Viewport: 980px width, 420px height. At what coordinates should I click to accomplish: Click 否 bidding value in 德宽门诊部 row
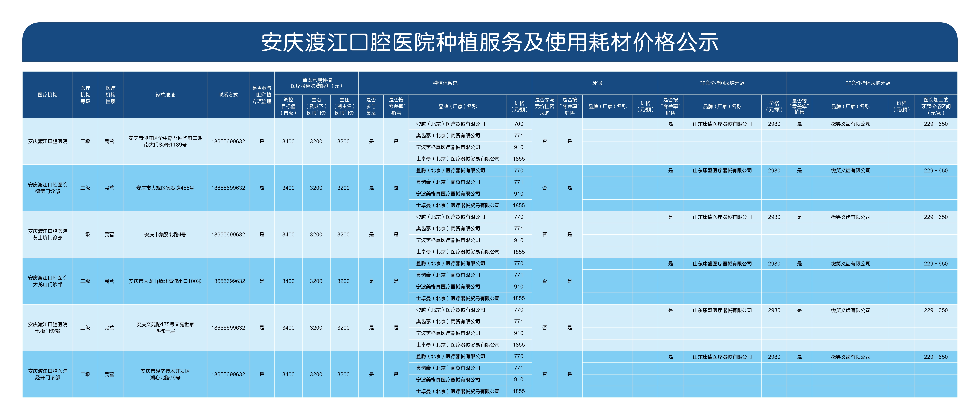[x=544, y=188]
